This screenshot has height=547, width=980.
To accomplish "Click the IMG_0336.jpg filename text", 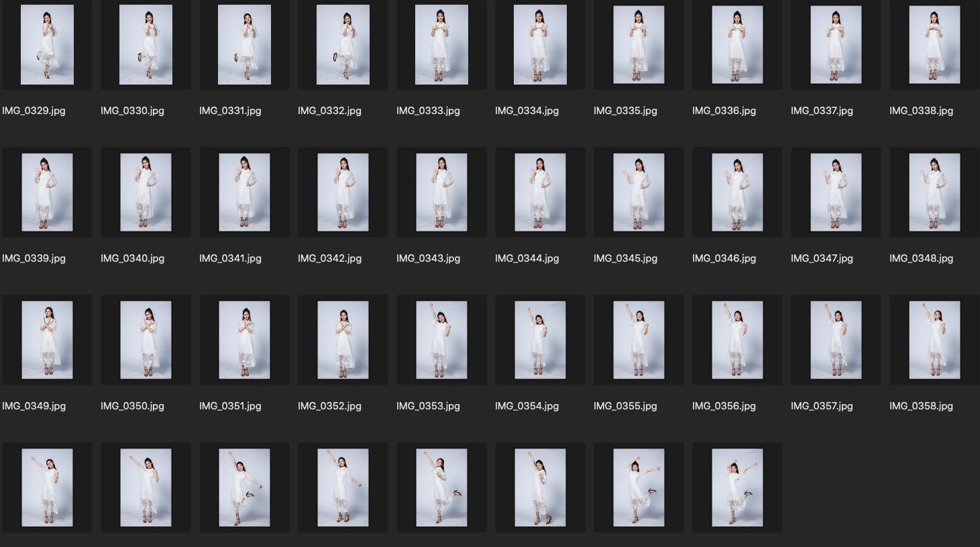I will click(x=724, y=111).
